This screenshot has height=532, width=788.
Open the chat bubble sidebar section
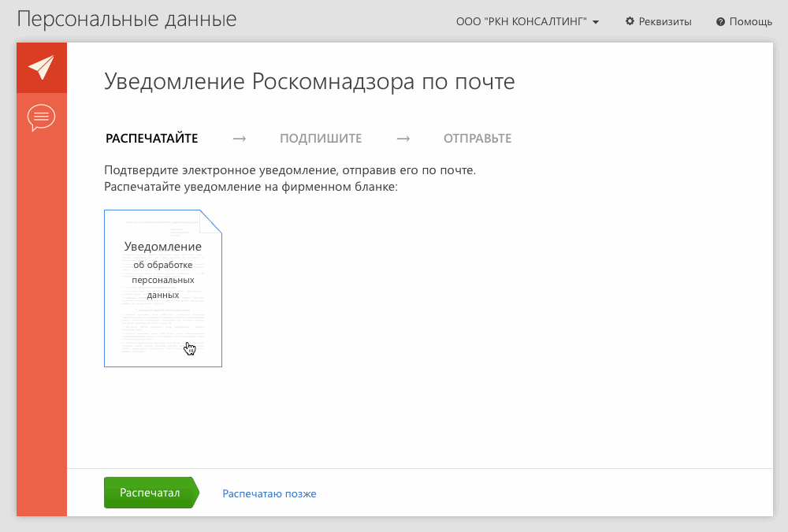pyautogui.click(x=41, y=117)
